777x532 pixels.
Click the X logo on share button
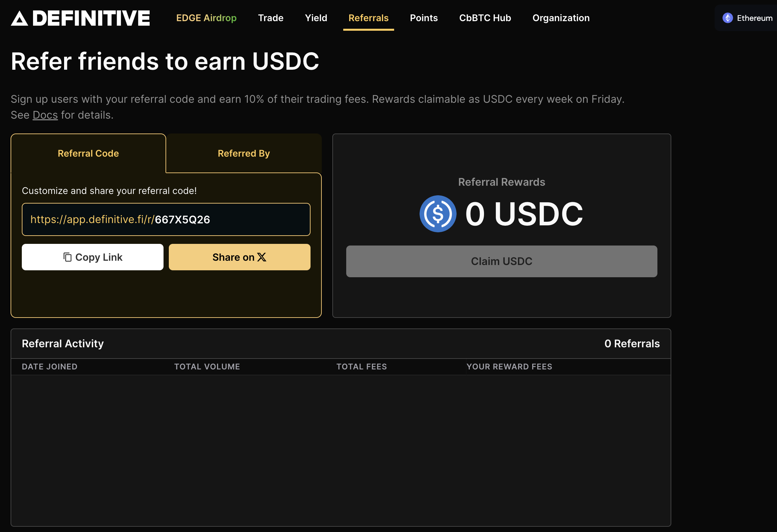pyautogui.click(x=262, y=257)
